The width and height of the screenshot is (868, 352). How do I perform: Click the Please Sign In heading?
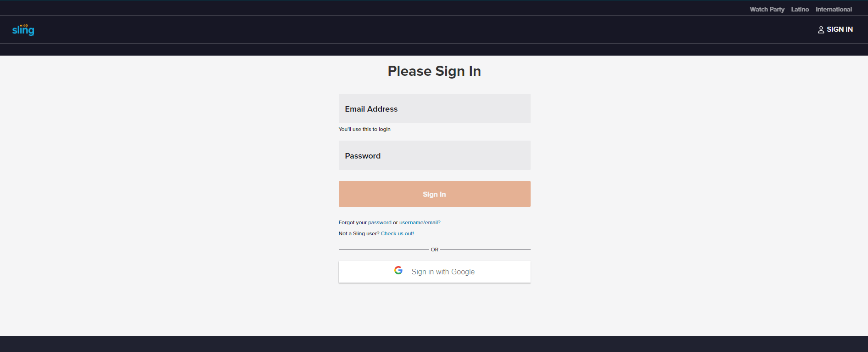pos(434,71)
